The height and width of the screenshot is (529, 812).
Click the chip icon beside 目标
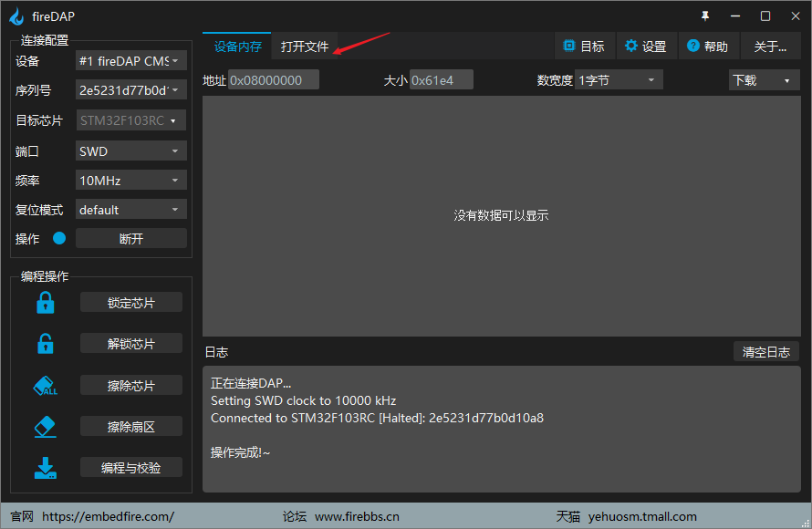pos(568,47)
